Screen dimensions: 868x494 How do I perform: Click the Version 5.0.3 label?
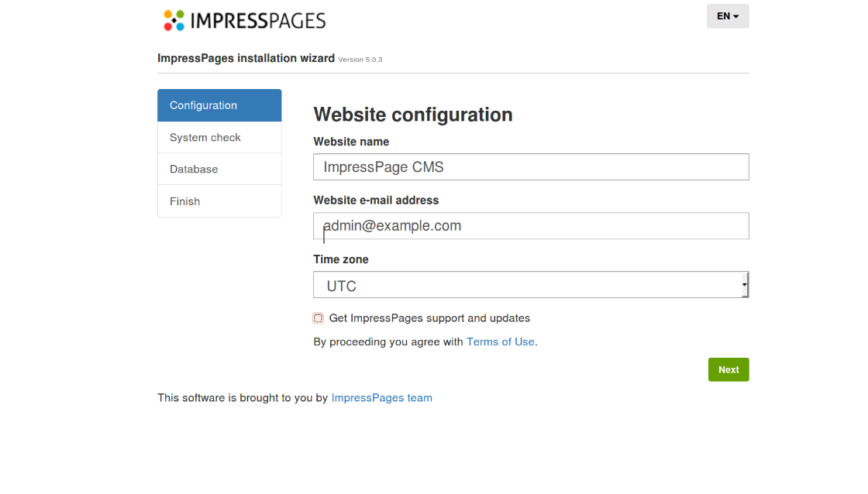[360, 59]
